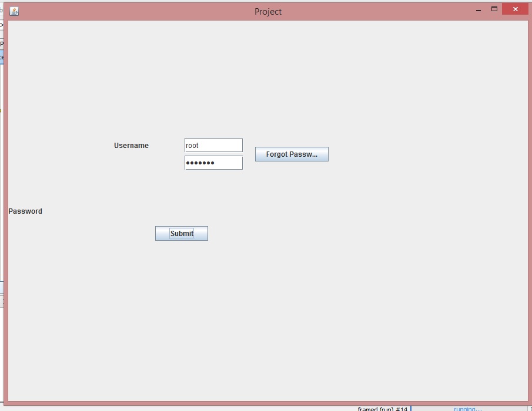Open the Forgot Password button
The width and height of the screenshot is (532, 411).
[x=292, y=154]
